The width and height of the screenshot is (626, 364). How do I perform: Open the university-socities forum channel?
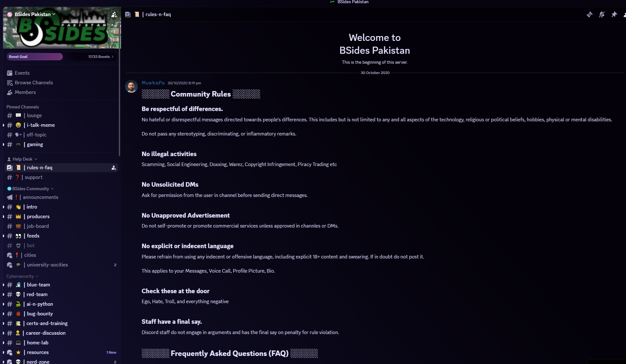61,265
